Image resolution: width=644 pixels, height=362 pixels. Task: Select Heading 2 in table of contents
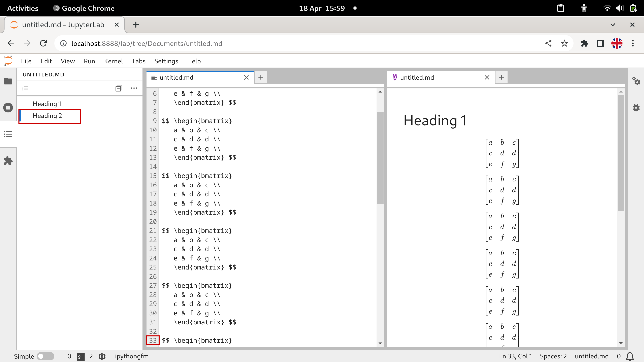47,116
